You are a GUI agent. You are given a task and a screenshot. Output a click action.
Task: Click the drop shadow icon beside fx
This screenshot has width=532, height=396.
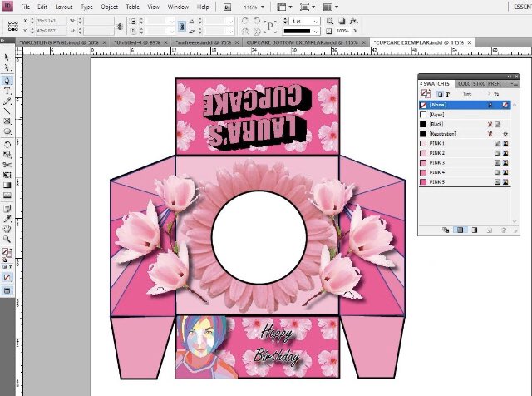coord(342,21)
